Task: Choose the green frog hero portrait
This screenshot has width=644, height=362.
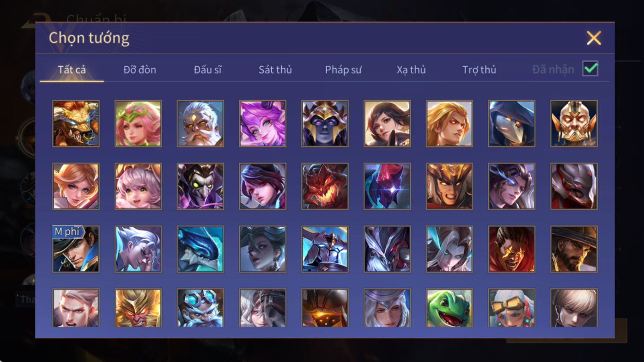Action: 449,308
